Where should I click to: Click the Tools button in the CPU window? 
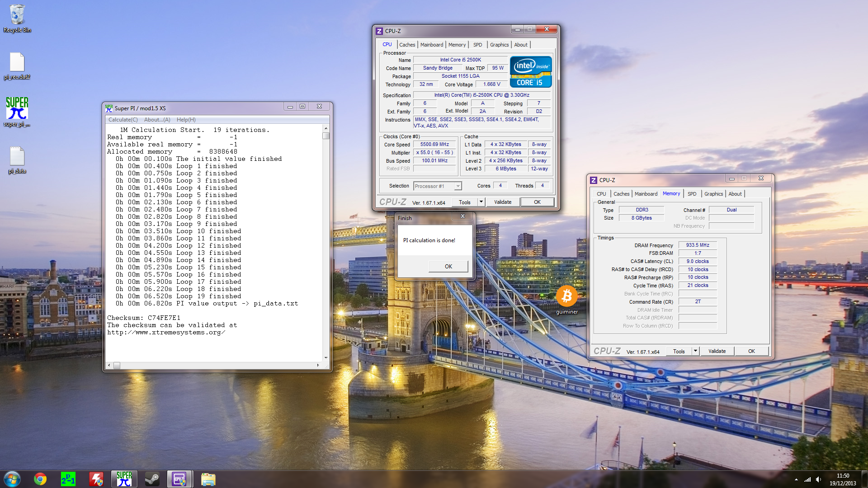(x=465, y=202)
